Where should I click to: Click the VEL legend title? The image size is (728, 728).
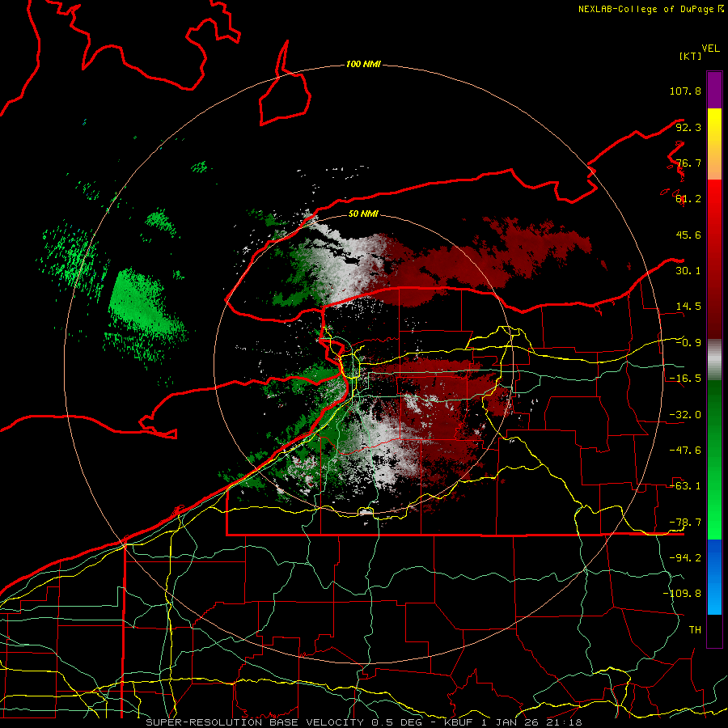(711, 49)
